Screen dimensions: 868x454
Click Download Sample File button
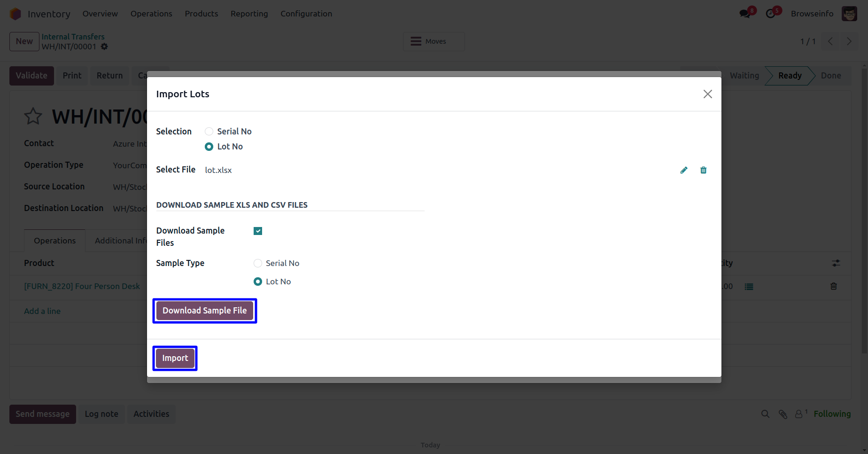(204, 311)
